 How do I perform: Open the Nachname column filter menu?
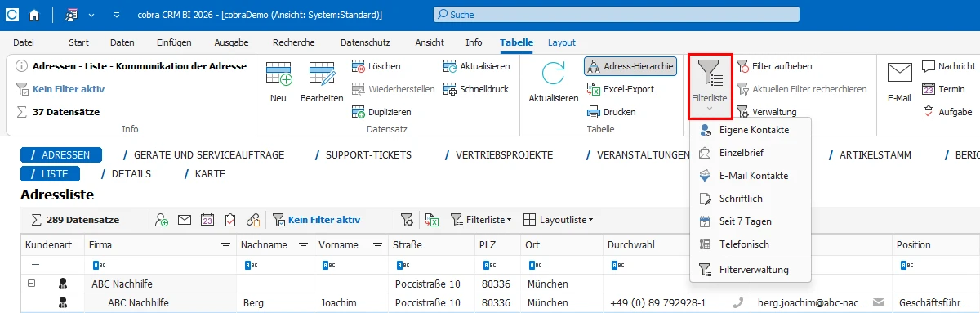tap(303, 245)
